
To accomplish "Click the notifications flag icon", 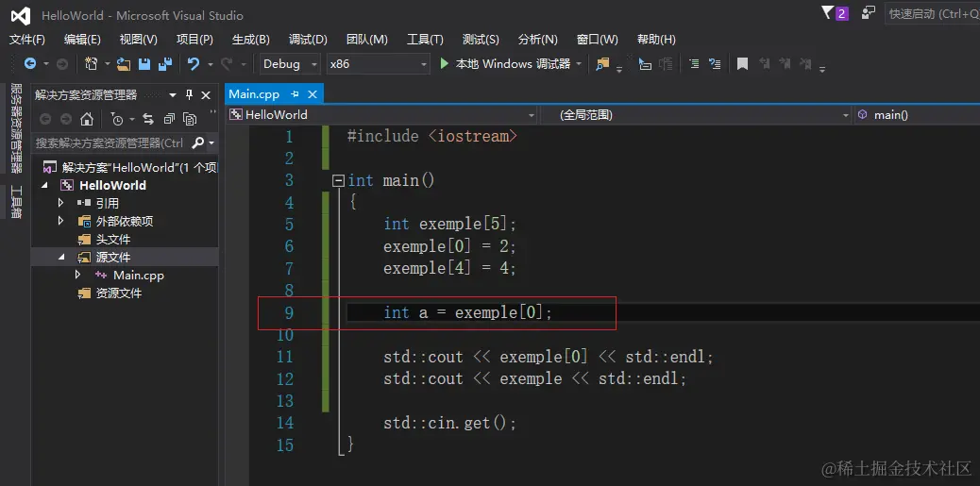I will pyautogui.click(x=827, y=12).
